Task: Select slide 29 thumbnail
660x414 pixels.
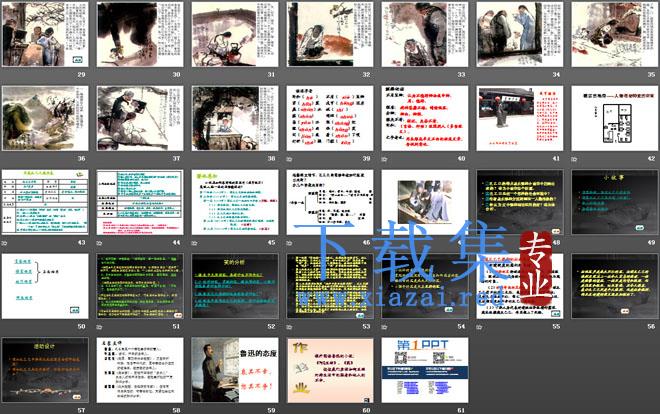Action: 45,34
